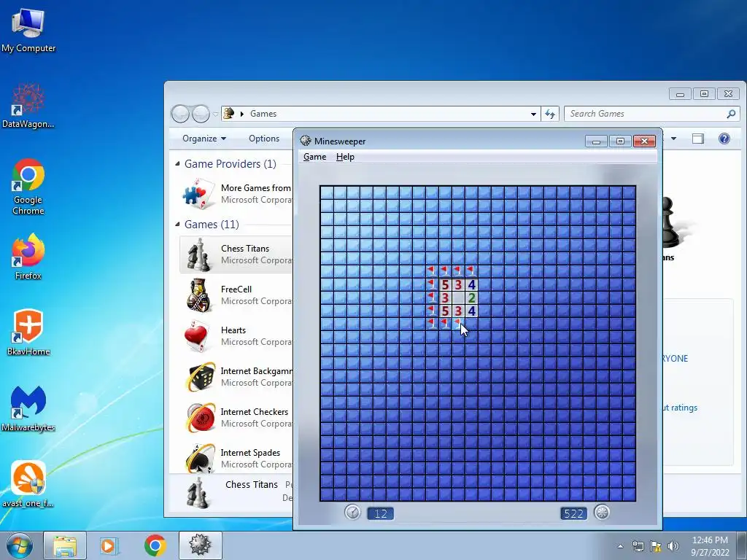Open Google Chrome desktop shortcut
The image size is (747, 560).
[x=28, y=187]
